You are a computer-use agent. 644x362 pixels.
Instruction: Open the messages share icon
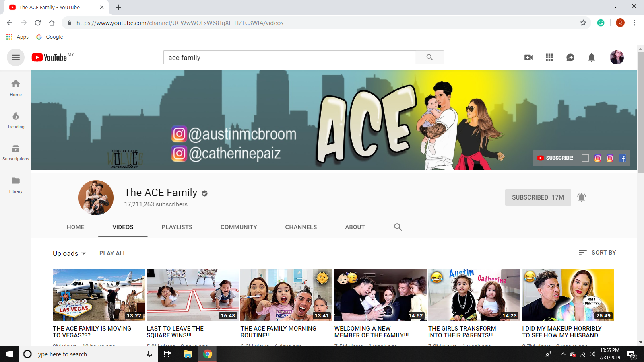(570, 58)
